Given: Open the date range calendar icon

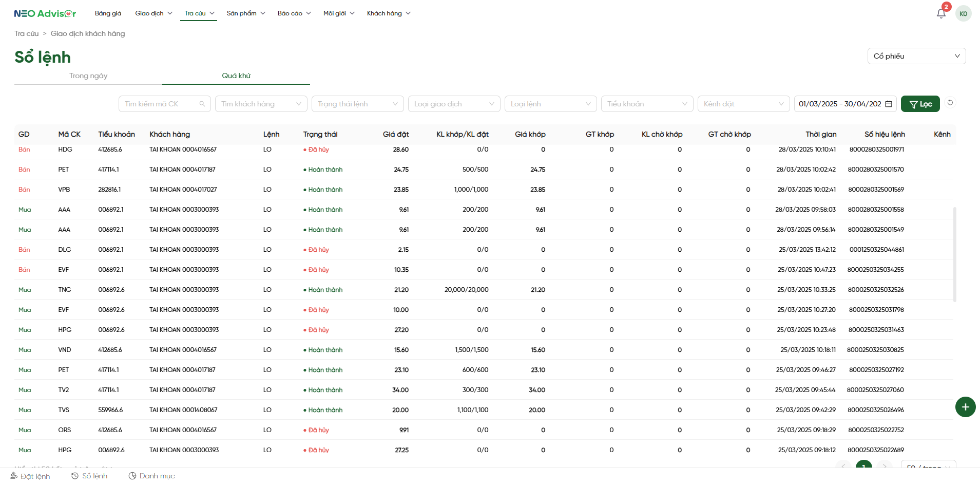Looking at the screenshot, I should coord(889,104).
